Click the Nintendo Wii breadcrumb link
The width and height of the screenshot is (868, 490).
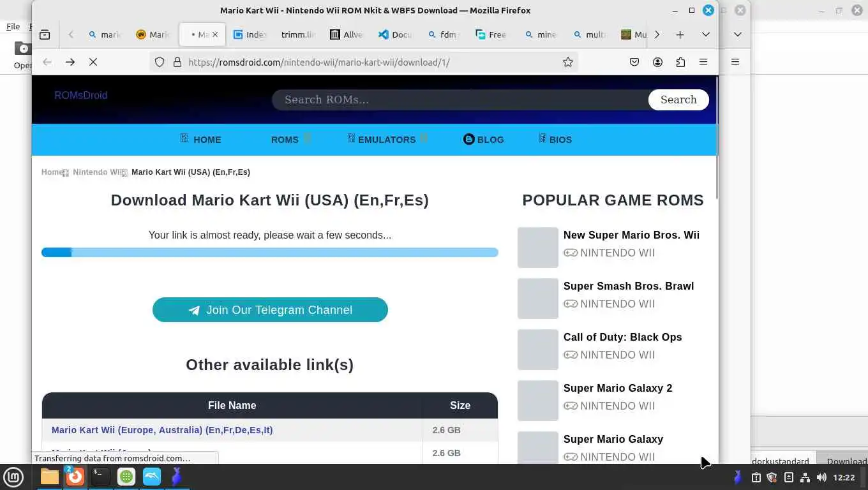(x=96, y=172)
